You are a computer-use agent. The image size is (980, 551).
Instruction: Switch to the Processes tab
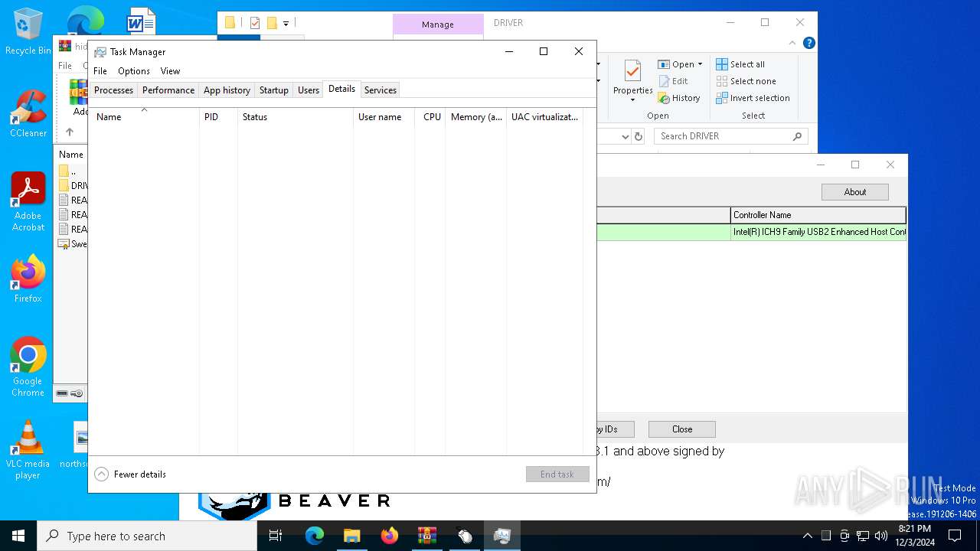coord(113,90)
